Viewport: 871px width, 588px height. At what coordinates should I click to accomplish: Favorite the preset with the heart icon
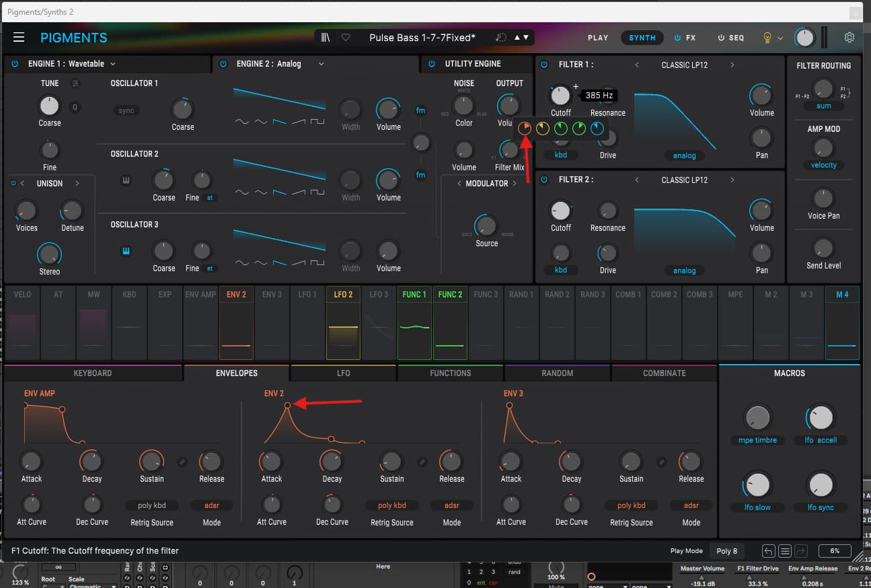click(x=346, y=38)
